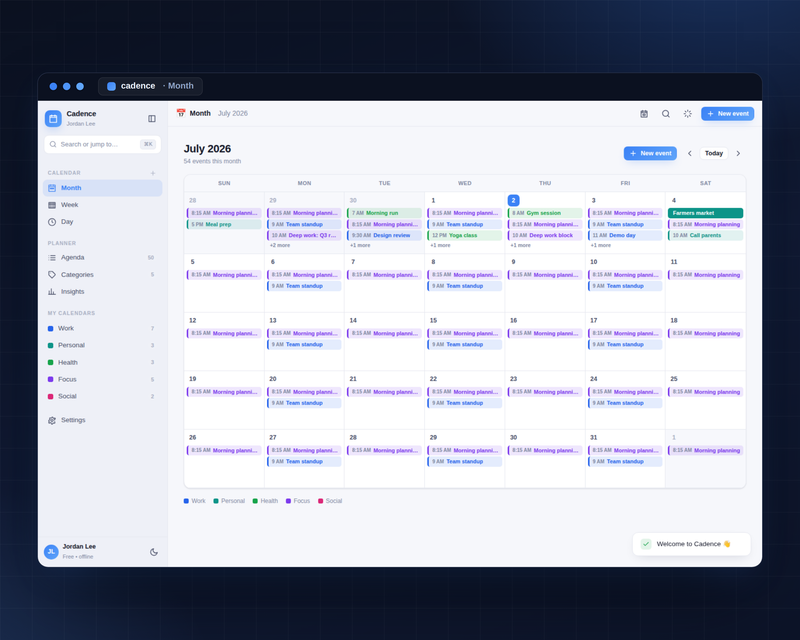This screenshot has width=800, height=640.
Task: Open the calendar icon in top toolbar
Action: click(644, 114)
